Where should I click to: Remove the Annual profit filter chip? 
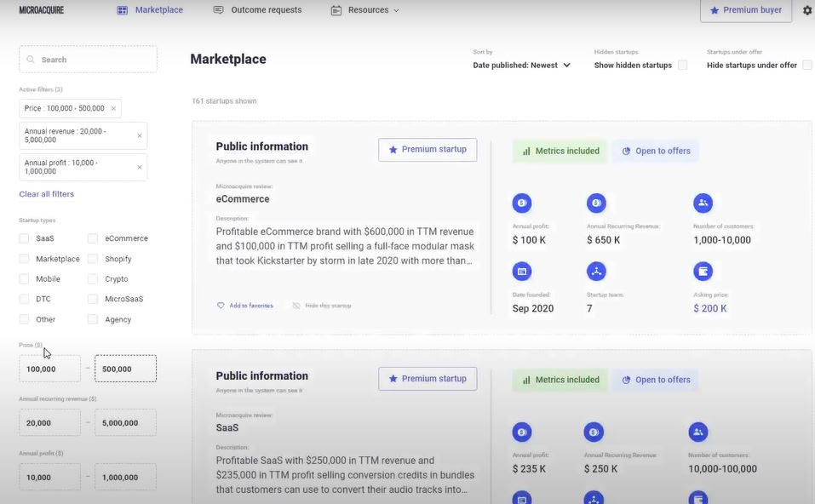[x=140, y=168]
